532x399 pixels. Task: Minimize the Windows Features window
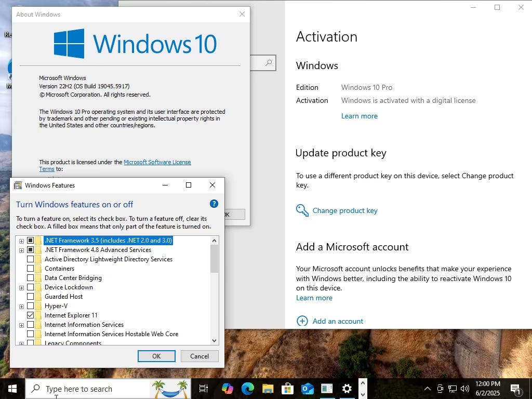click(x=165, y=185)
